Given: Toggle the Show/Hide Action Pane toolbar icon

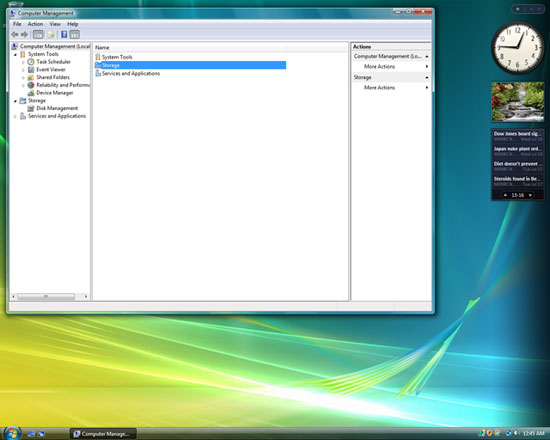Looking at the screenshot, I should 75,34.
